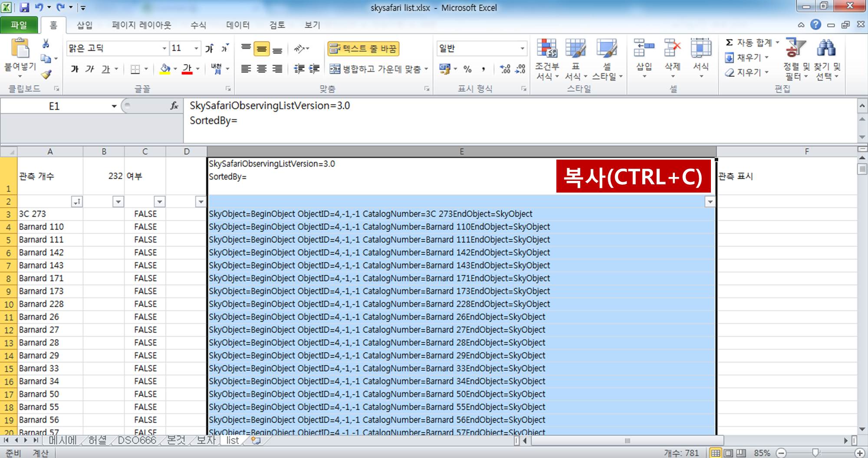Click the Copy icon in clipboard group

tap(46, 58)
